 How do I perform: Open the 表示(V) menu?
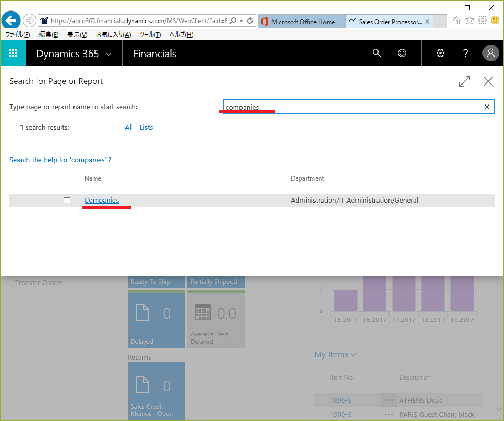point(77,35)
